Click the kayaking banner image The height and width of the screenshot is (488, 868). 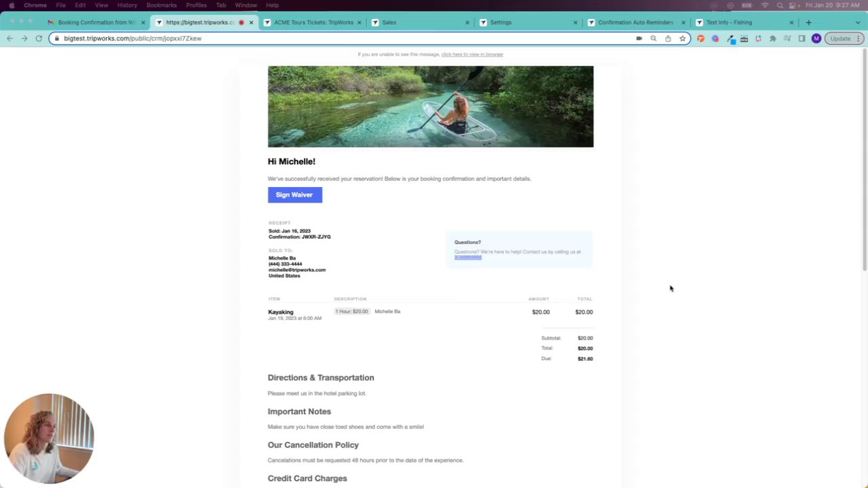431,106
